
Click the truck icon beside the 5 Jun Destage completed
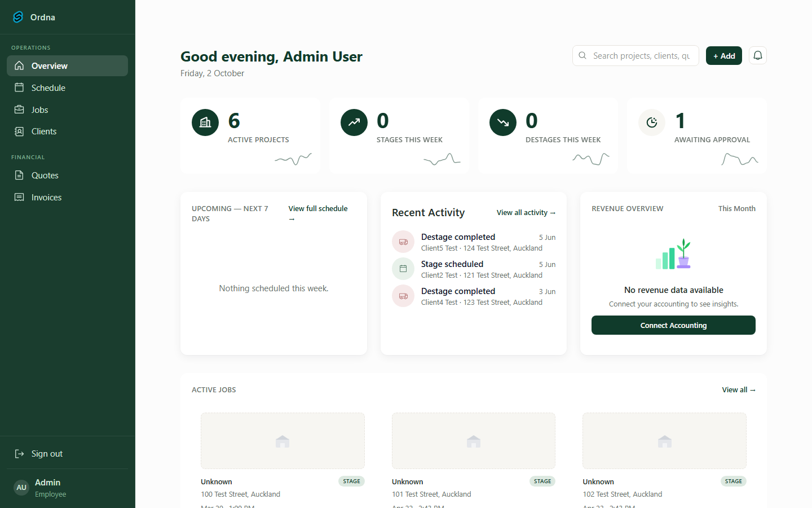tap(403, 242)
